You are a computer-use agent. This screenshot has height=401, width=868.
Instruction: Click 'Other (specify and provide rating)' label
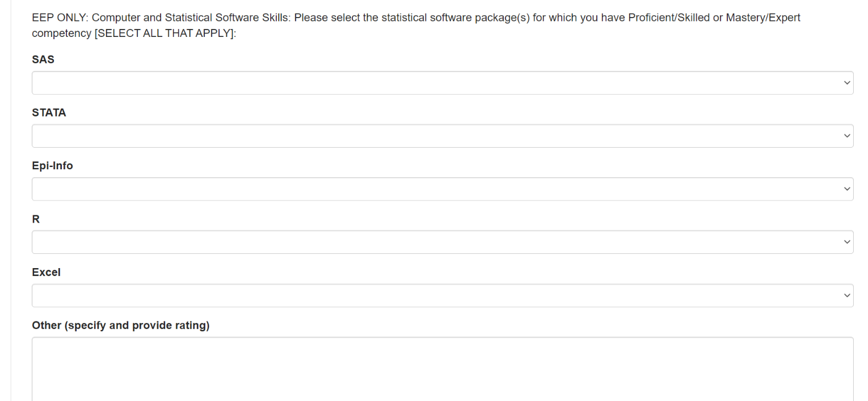click(x=121, y=326)
